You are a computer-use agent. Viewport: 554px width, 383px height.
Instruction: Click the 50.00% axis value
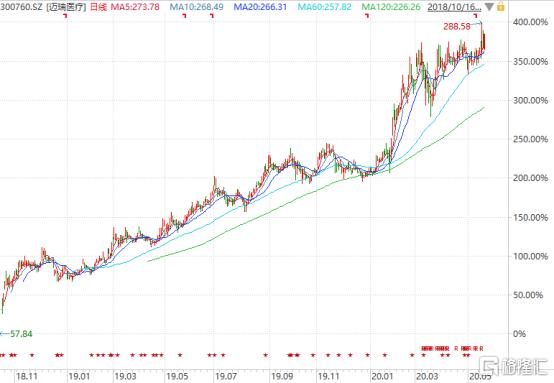[x=528, y=295]
